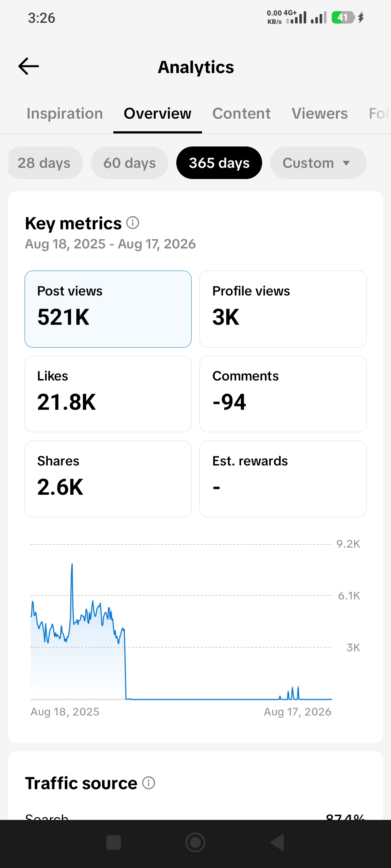This screenshot has width=391, height=868.
Task: Tap the battery indicator in status bar
Action: pos(343,17)
